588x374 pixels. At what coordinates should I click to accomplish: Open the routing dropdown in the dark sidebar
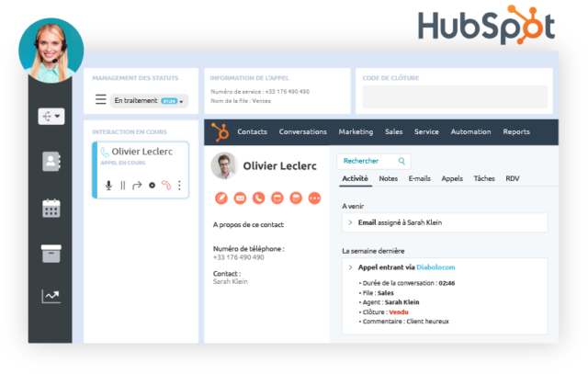tap(51, 117)
